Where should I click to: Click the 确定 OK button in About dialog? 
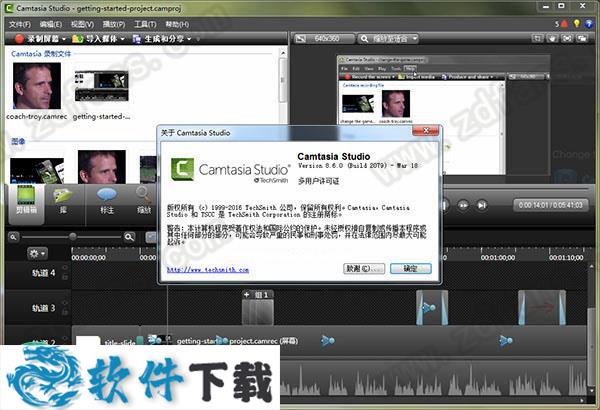(411, 268)
